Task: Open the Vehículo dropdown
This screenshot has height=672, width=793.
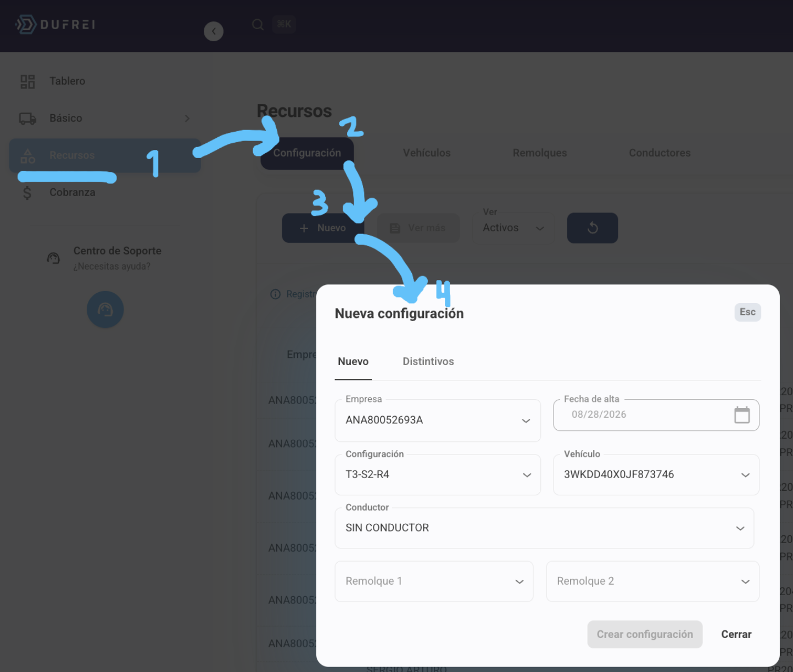Action: 656,475
